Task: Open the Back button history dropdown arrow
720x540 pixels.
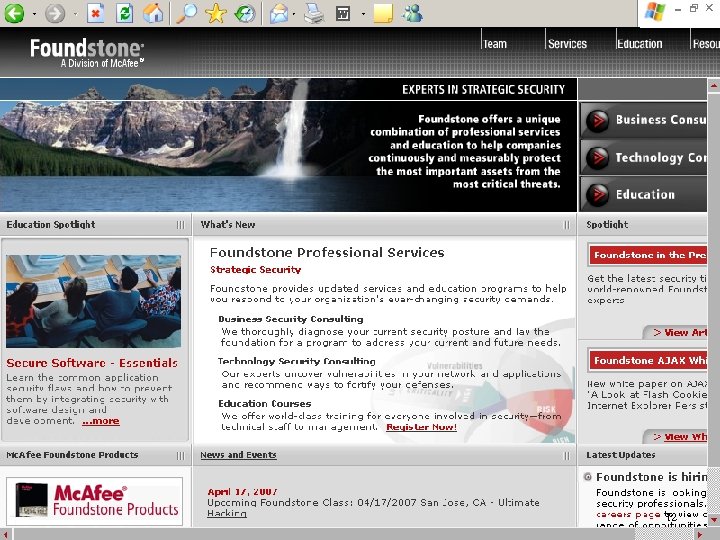Action: [x=34, y=14]
